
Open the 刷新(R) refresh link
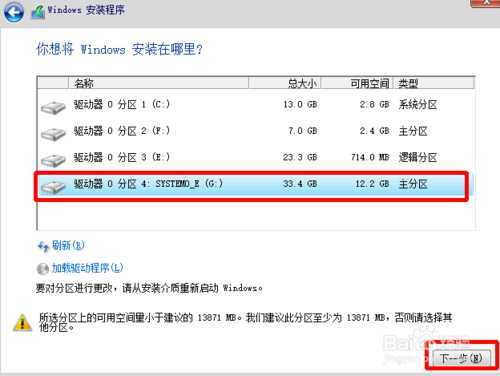(x=68, y=246)
